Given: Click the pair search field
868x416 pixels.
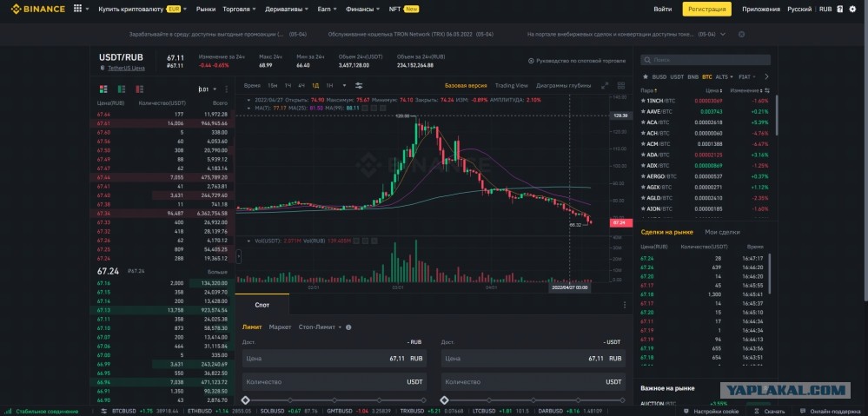Looking at the screenshot, I should click(x=706, y=60).
